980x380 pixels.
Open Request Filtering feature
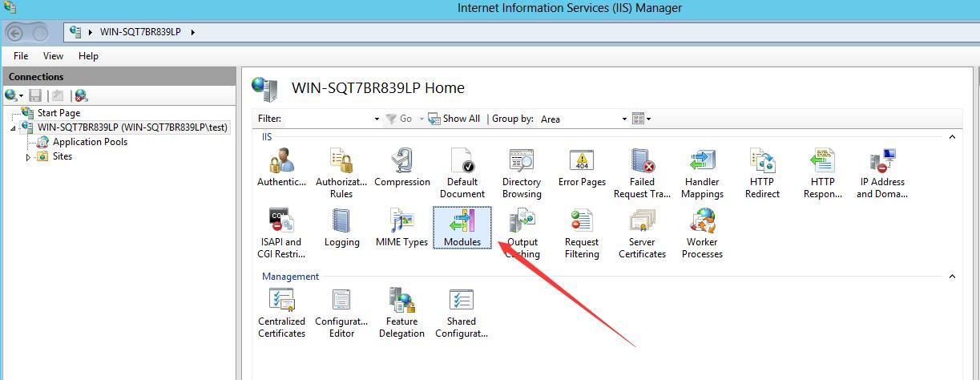(582, 233)
